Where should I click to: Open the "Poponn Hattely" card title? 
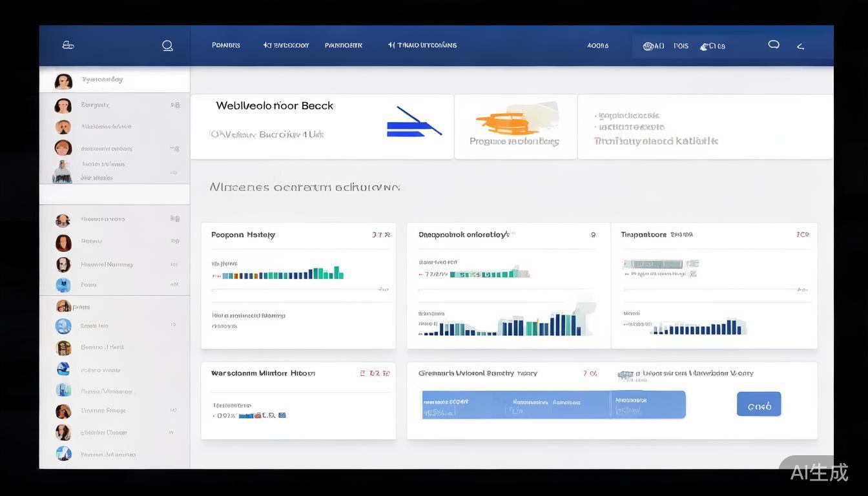(243, 235)
